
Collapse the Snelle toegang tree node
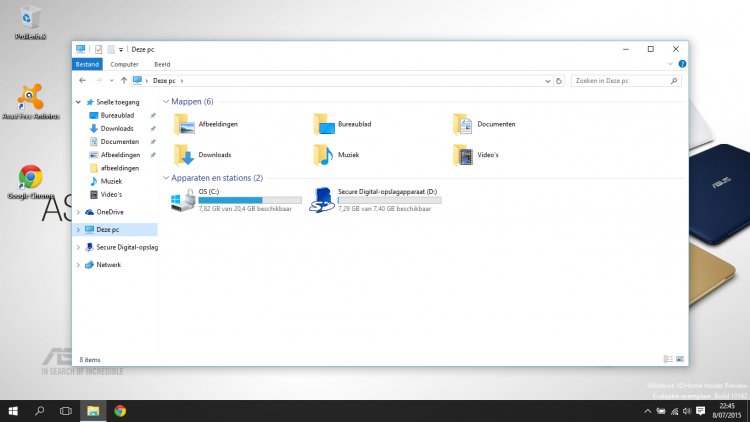(x=79, y=102)
